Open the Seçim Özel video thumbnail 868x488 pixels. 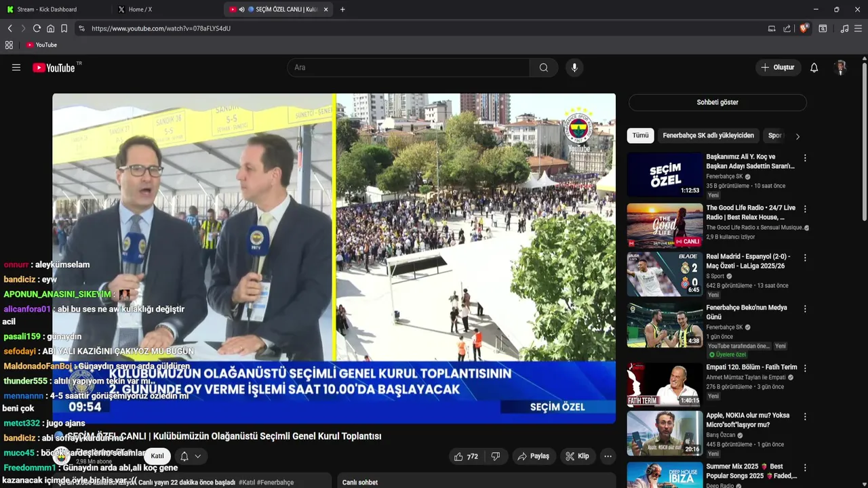pos(665,174)
